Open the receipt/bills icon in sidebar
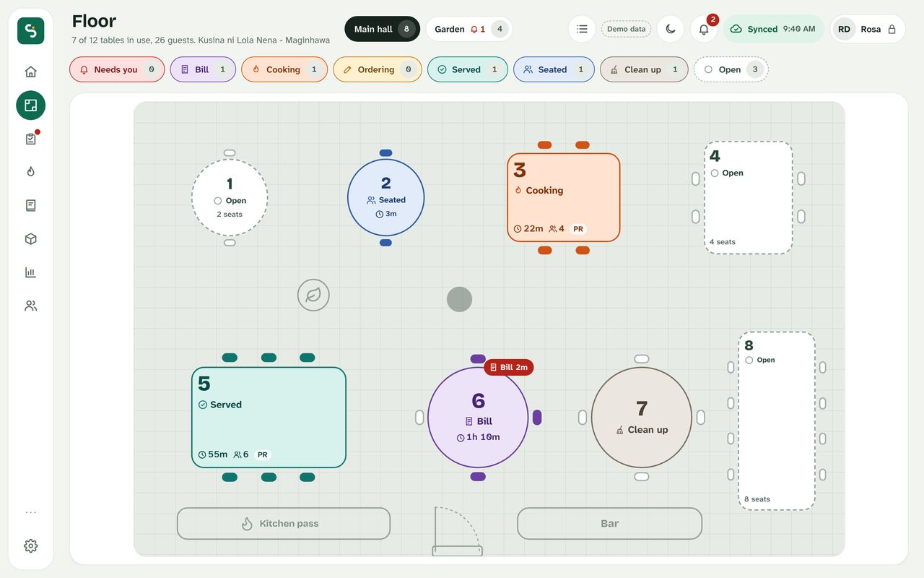The height and width of the screenshot is (578, 924). [30, 205]
